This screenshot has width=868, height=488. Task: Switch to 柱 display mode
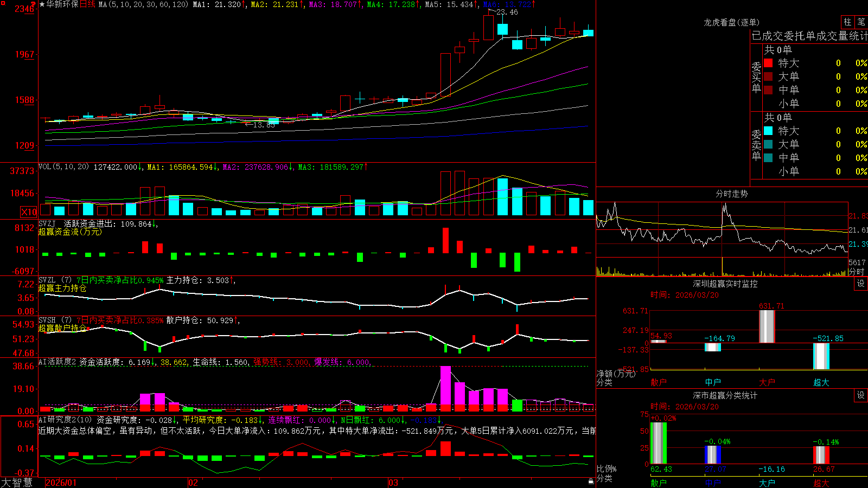click(847, 22)
